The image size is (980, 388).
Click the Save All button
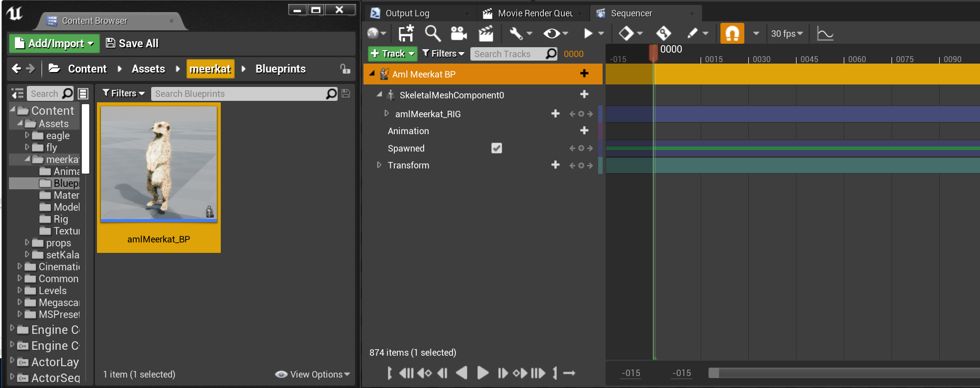point(132,44)
